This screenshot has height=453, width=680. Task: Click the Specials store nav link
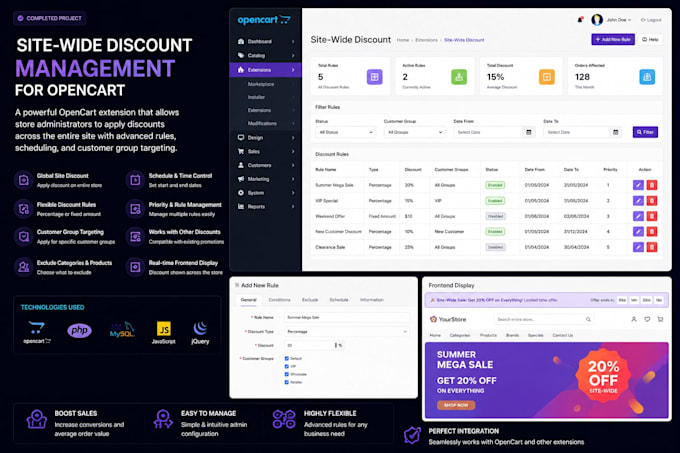(536, 335)
